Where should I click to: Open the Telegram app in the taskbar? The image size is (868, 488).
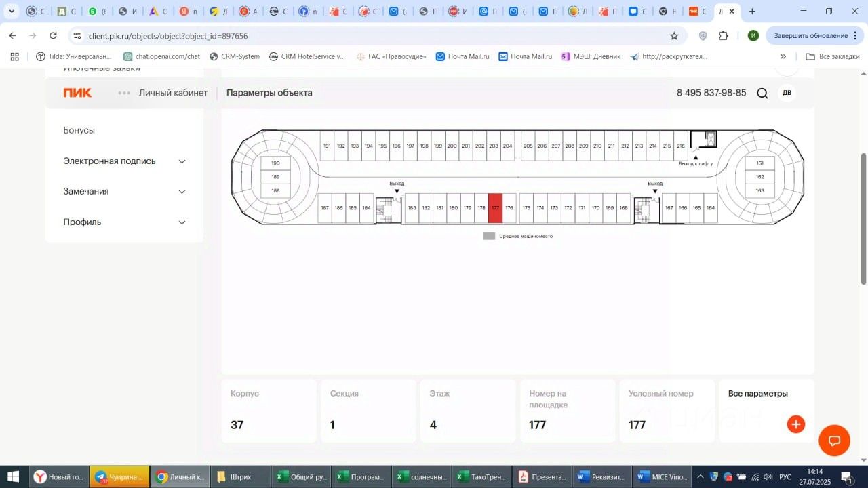tap(119, 477)
